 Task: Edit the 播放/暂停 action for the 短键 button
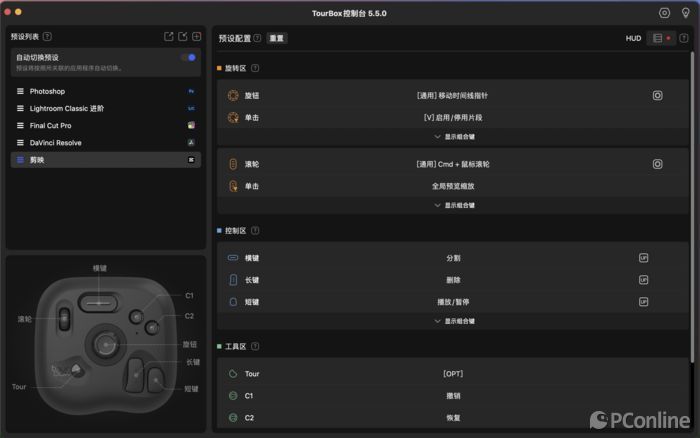click(453, 302)
